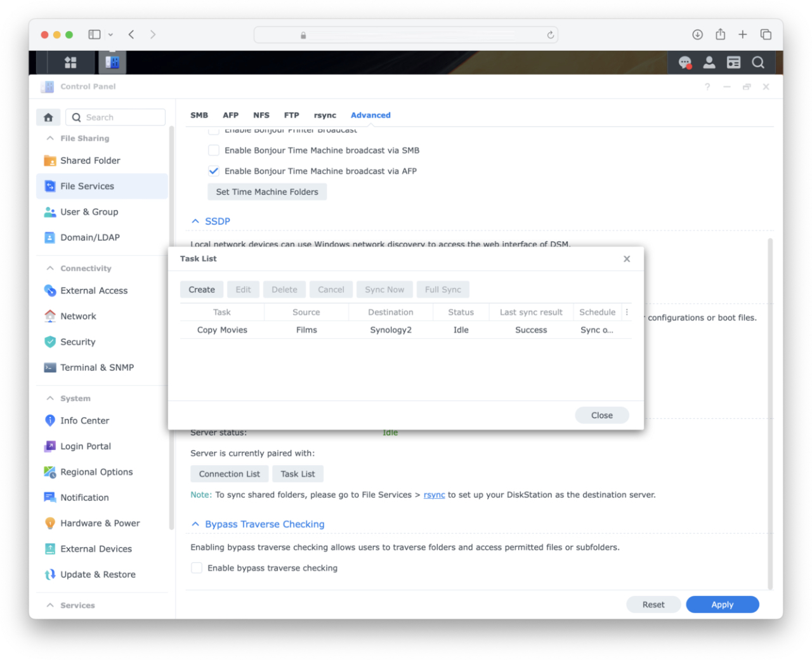Open Domain/LDAP settings

pos(89,237)
